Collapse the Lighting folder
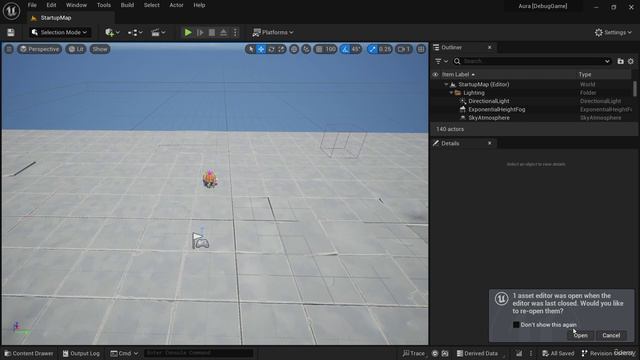640x360 pixels. (x=451, y=93)
